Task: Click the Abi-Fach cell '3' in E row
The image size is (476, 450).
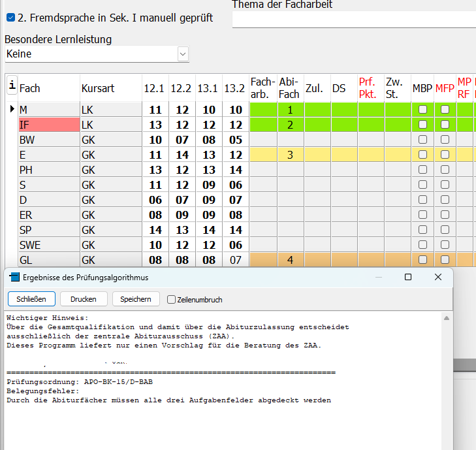Action: 291,155
